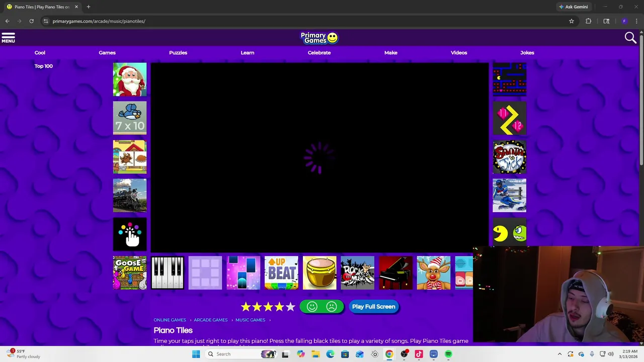Open File Explorer from the taskbar
This screenshot has height=362, width=644.
[315, 354]
